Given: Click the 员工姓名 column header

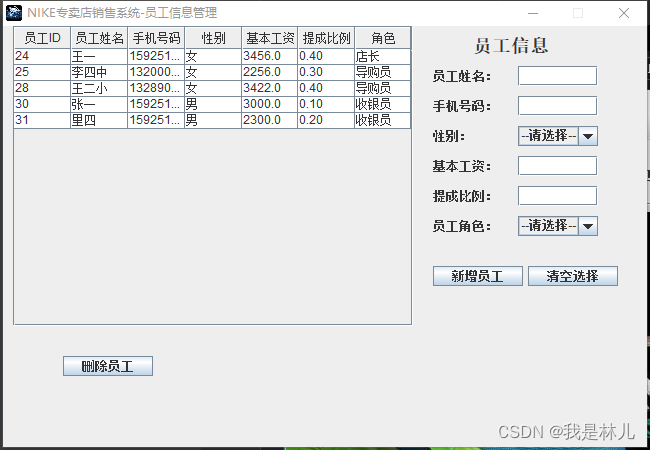Looking at the screenshot, I should tap(99, 38).
